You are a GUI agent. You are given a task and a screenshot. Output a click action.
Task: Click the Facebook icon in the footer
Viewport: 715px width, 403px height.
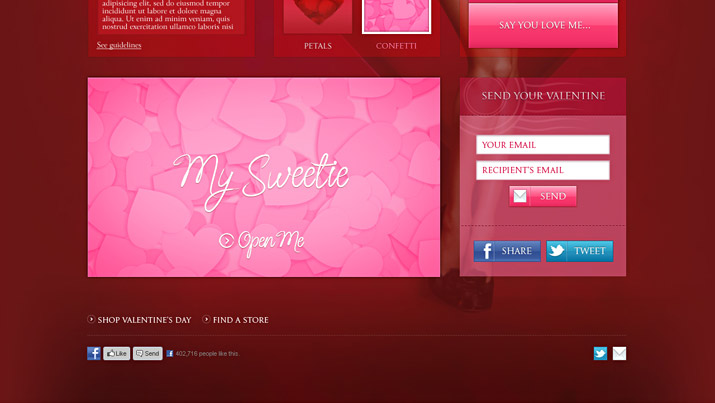point(94,353)
